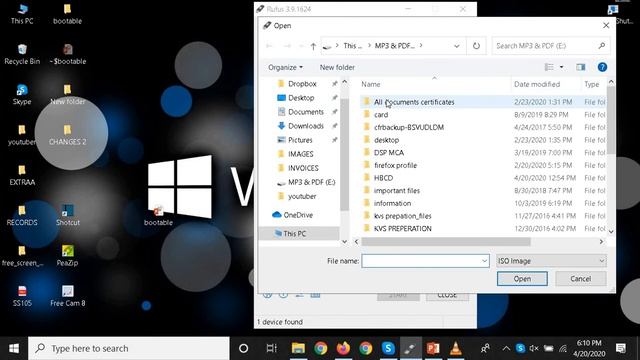Click the Up one level arrow
The image size is (640, 360).
[x=313, y=46]
